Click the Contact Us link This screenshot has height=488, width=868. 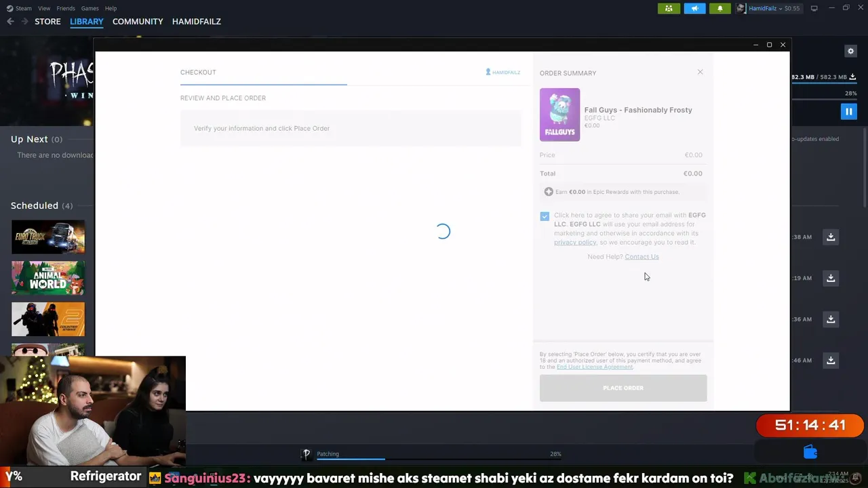pyautogui.click(x=642, y=257)
